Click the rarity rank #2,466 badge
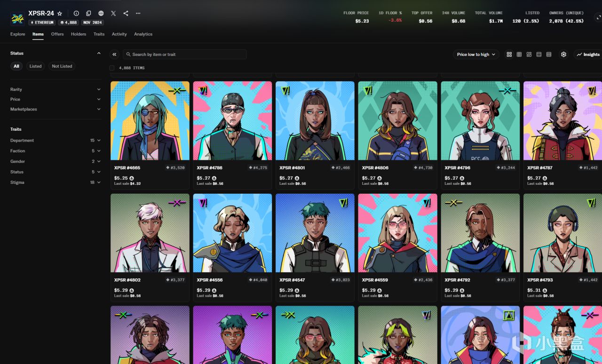The width and height of the screenshot is (602, 364). tap(341, 168)
